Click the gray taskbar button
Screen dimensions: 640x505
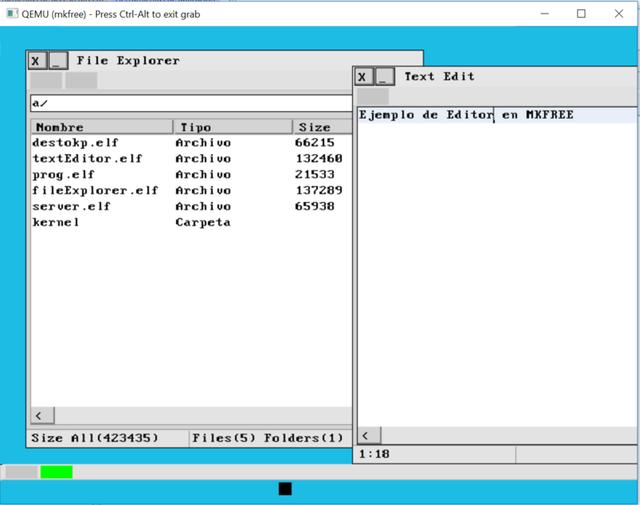pos(21,472)
